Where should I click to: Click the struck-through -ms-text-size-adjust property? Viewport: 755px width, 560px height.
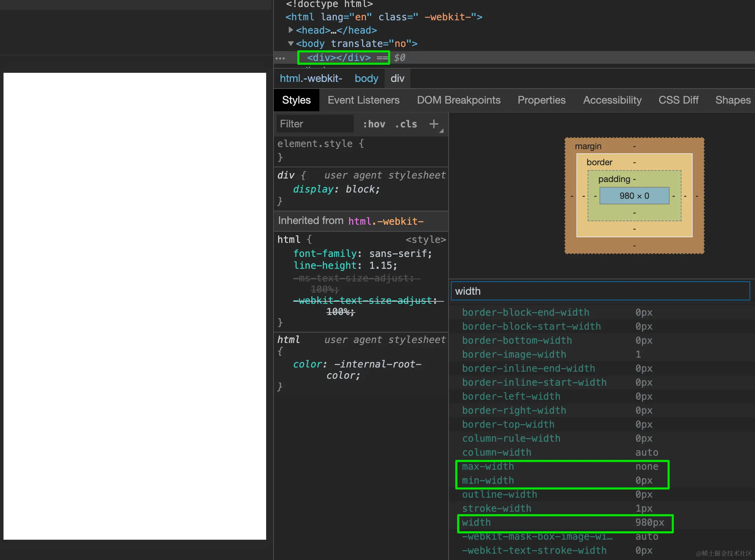356,284
